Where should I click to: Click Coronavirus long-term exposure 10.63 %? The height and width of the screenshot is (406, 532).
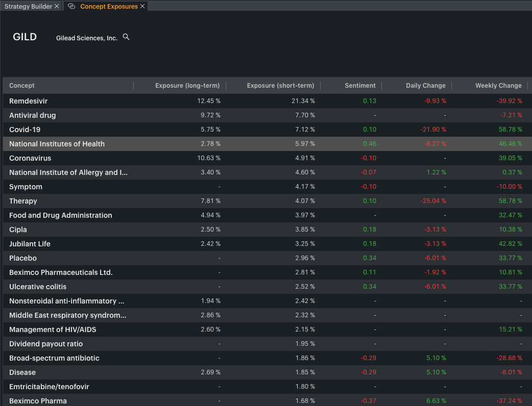pyautogui.click(x=209, y=158)
